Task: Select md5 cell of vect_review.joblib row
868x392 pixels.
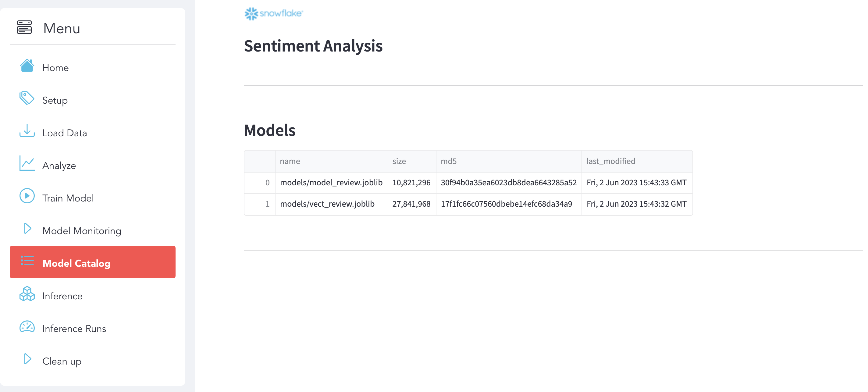Action: pyautogui.click(x=506, y=204)
